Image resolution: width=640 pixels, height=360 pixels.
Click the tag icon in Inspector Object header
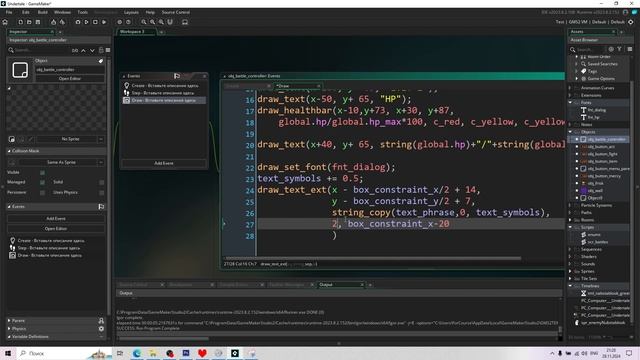click(x=101, y=61)
